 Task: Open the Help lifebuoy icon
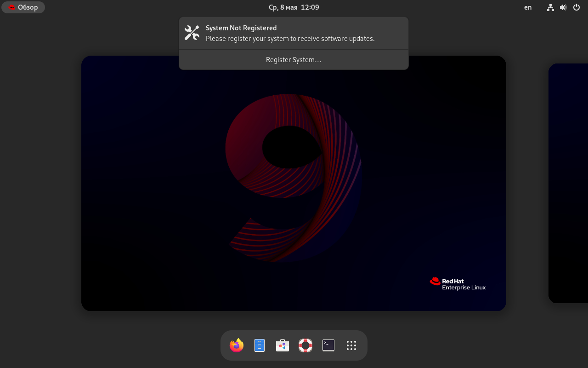(305, 345)
